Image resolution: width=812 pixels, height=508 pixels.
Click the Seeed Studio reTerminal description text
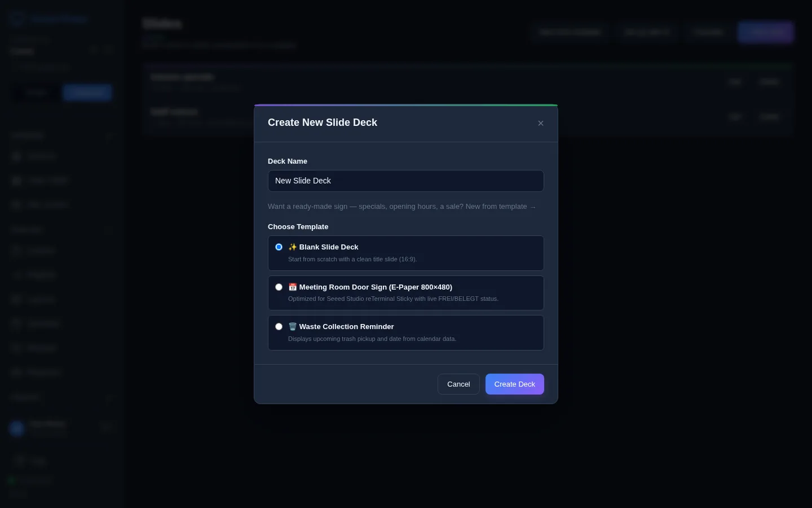pos(393,299)
